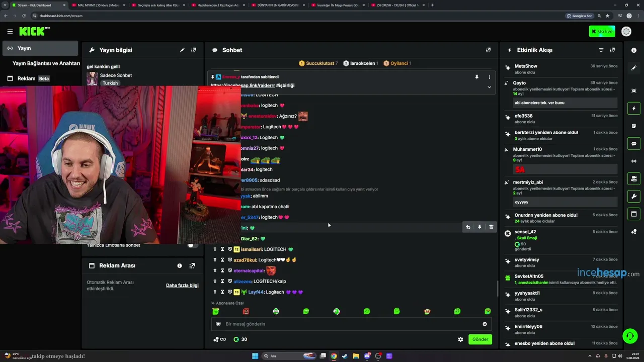This screenshot has width=644, height=362.
Task: Toggle the ad window sidebar button
Action: pyautogui.click(x=634, y=214)
